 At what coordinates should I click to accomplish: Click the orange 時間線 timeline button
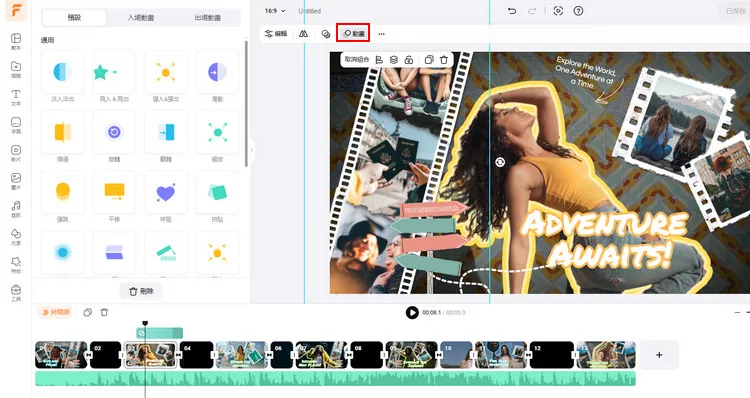tap(55, 312)
